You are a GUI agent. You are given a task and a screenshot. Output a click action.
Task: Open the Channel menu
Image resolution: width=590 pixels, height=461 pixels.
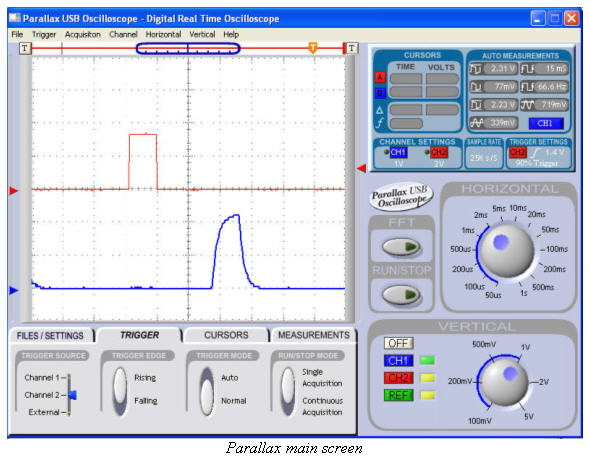click(123, 35)
